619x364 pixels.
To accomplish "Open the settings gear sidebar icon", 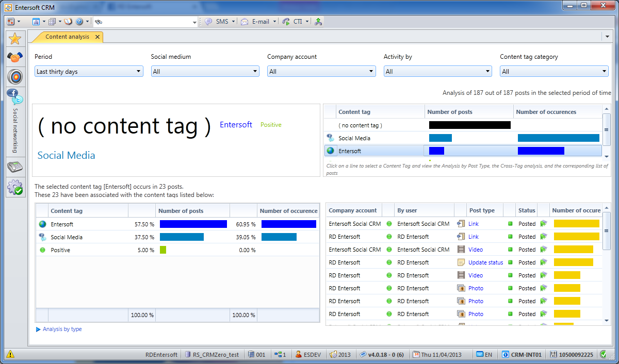I will coord(15,187).
